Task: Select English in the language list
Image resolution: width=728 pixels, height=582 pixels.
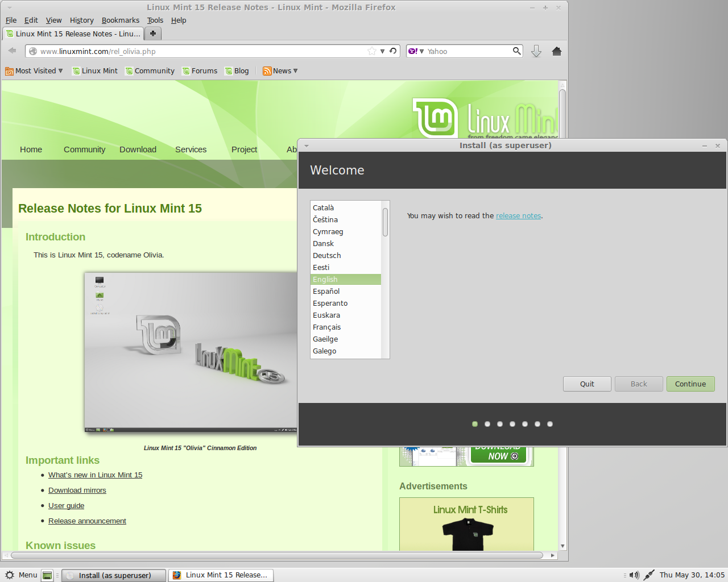Action: [346, 280]
